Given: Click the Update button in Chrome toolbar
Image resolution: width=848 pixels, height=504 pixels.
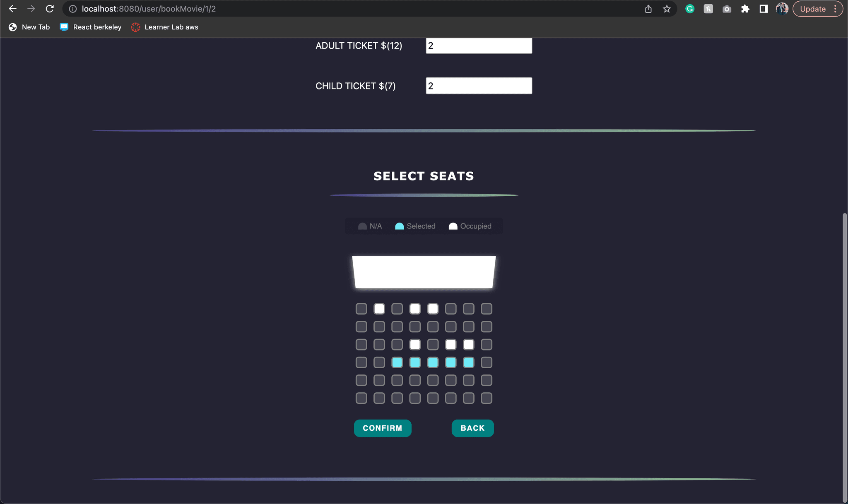Looking at the screenshot, I should click(x=812, y=9).
